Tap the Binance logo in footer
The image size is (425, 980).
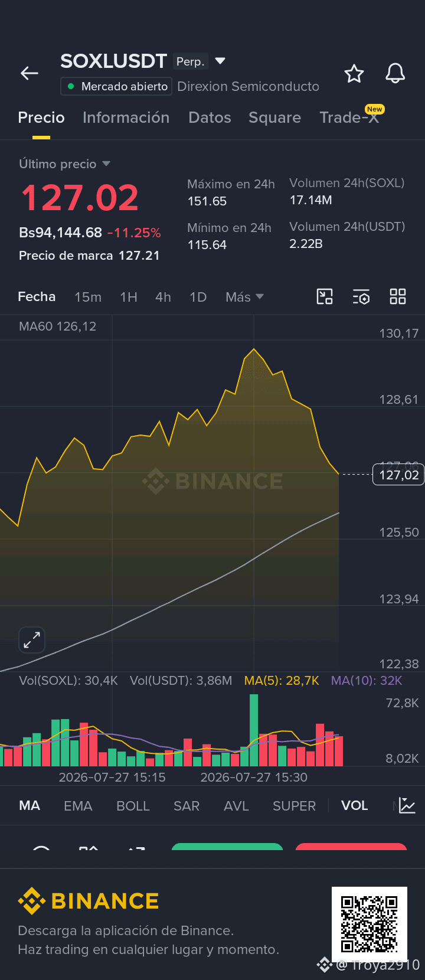pos(89,901)
